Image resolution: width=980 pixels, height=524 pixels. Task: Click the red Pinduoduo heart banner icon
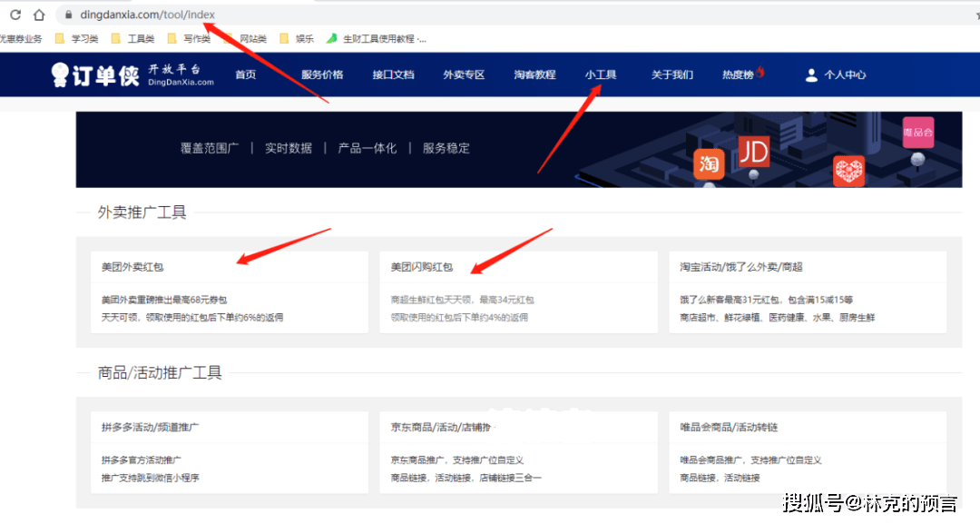tap(848, 171)
